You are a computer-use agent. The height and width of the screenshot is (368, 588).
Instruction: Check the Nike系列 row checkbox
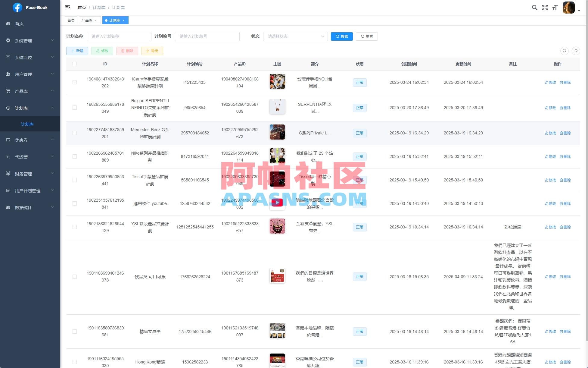pyautogui.click(x=75, y=156)
